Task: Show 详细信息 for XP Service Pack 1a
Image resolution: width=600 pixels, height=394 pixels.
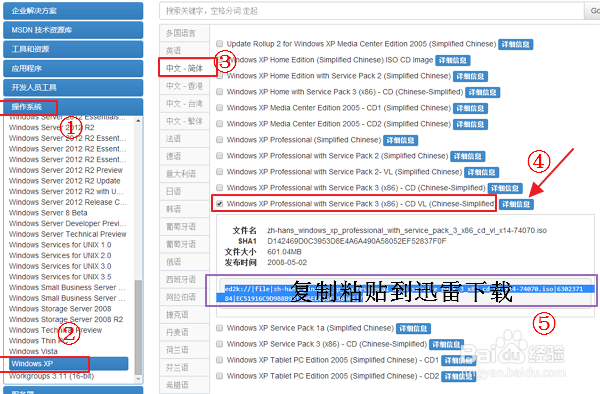Action: tap(413, 329)
